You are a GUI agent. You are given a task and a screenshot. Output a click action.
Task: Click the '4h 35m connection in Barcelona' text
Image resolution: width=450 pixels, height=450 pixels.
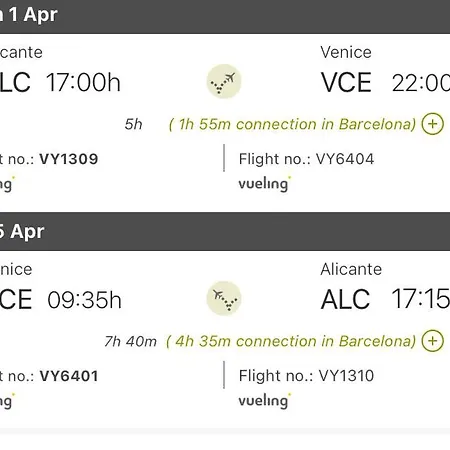click(291, 341)
